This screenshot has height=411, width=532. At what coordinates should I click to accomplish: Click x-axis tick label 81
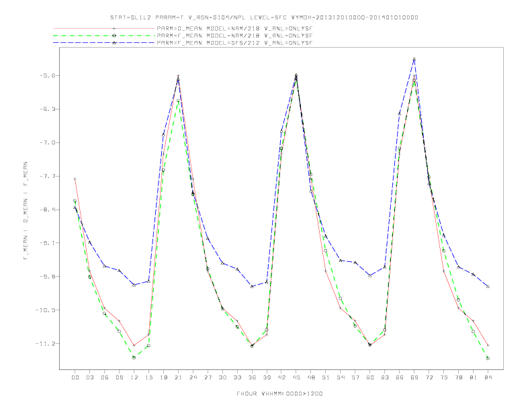click(474, 377)
